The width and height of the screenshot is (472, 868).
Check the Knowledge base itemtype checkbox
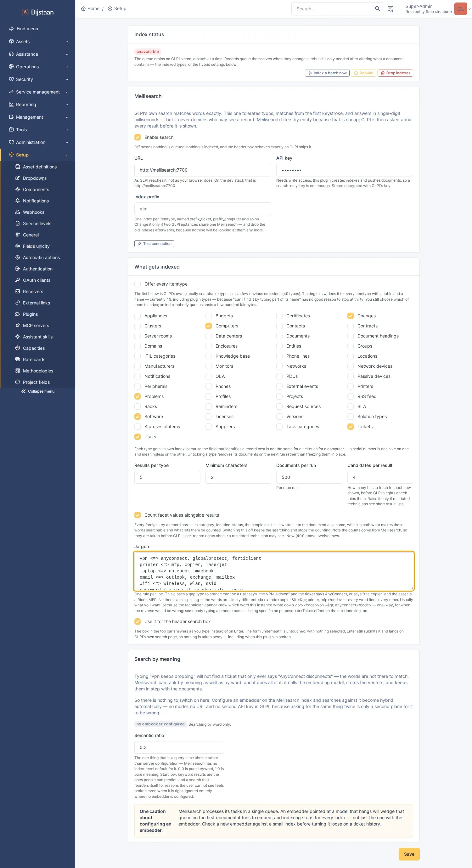click(209, 356)
